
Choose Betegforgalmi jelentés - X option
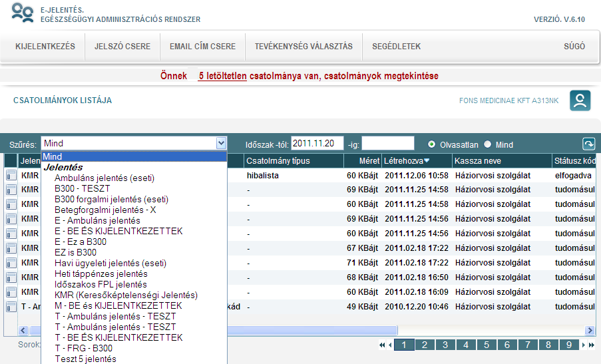(x=105, y=210)
